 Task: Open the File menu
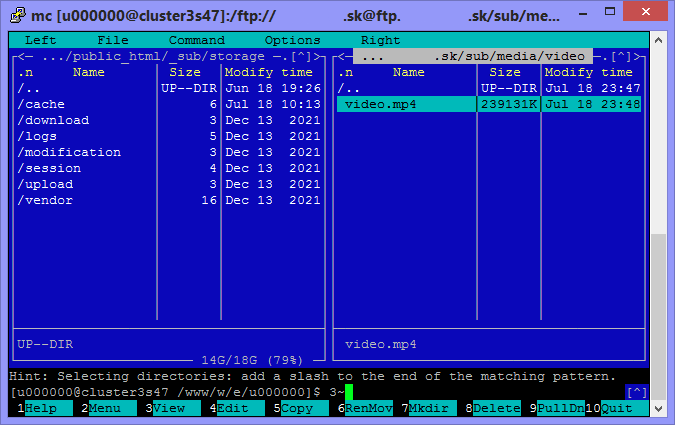tap(112, 40)
